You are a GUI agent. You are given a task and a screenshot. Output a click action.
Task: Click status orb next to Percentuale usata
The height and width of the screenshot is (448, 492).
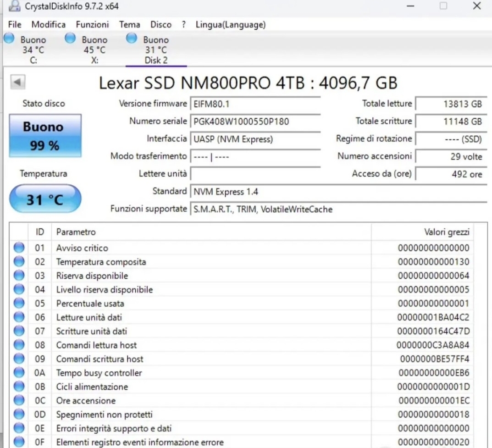tap(19, 304)
